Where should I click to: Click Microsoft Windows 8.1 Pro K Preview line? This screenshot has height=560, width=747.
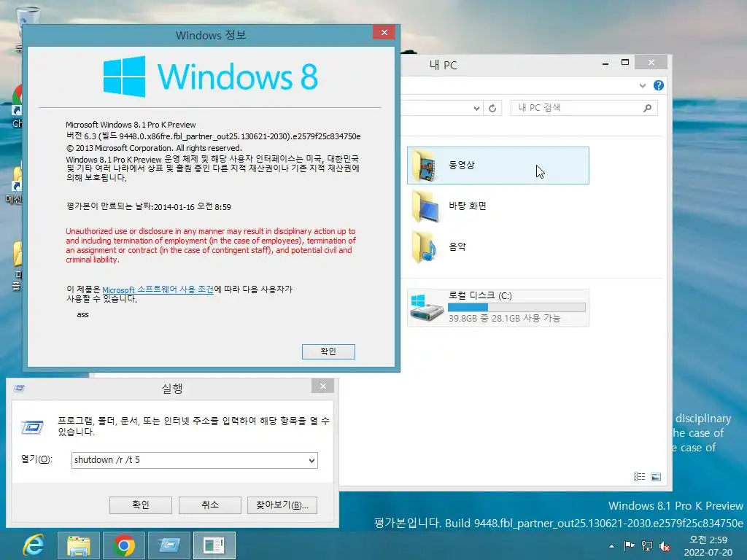pos(131,125)
